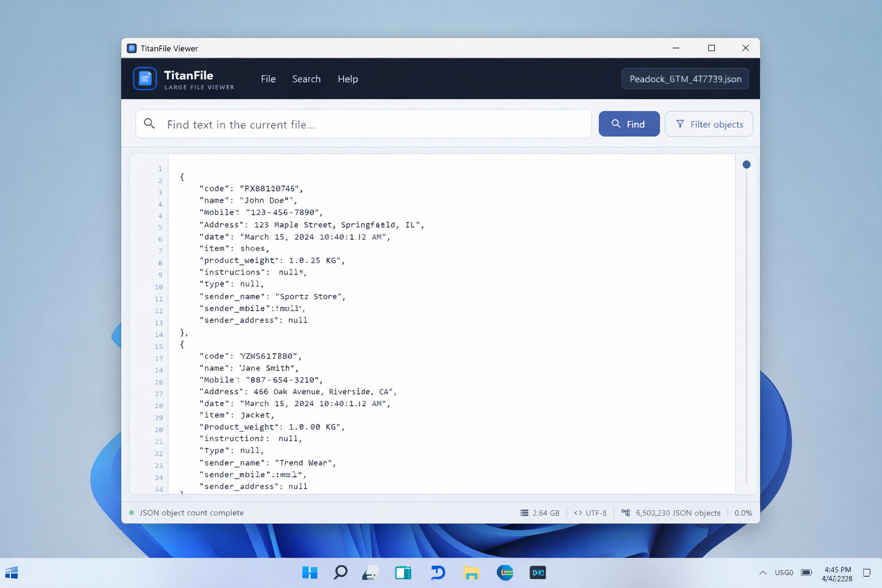Viewport: 882px width, 588px height.
Task: Click the 2.64 GB file size text
Action: [x=546, y=513]
